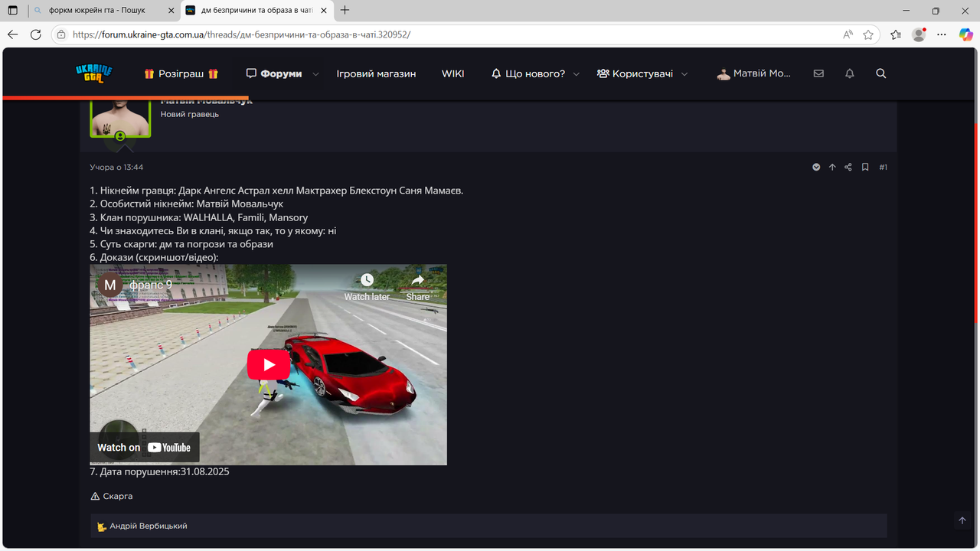Bookmark post #1

[x=865, y=167]
